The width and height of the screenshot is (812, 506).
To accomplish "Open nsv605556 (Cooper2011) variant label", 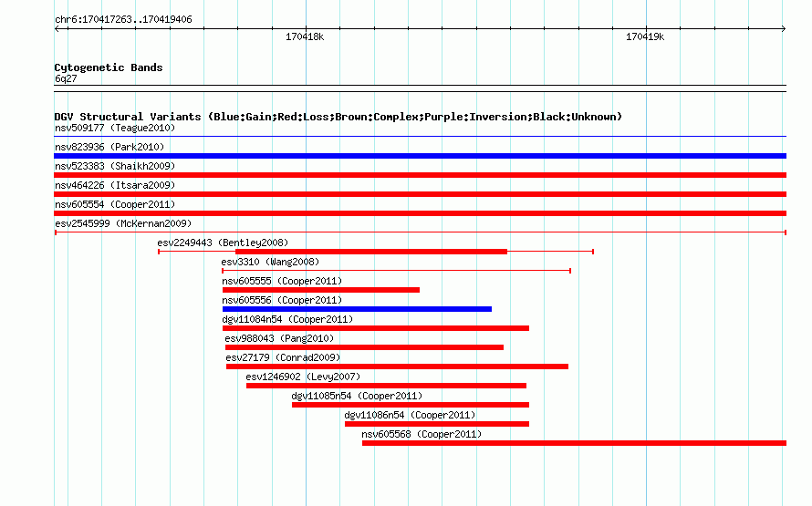I will [282, 300].
